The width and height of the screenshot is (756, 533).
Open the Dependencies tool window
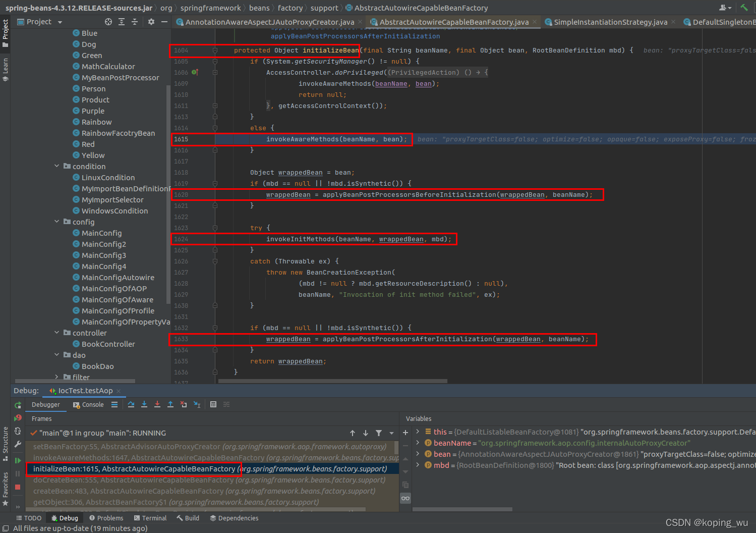[234, 518]
